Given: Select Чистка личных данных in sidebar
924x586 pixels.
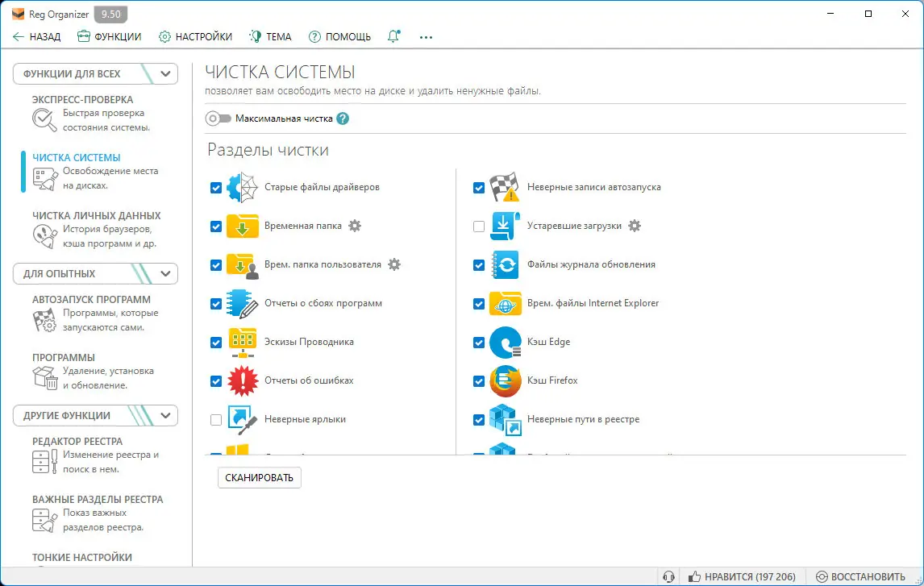Looking at the screenshot, I should tap(97, 231).
